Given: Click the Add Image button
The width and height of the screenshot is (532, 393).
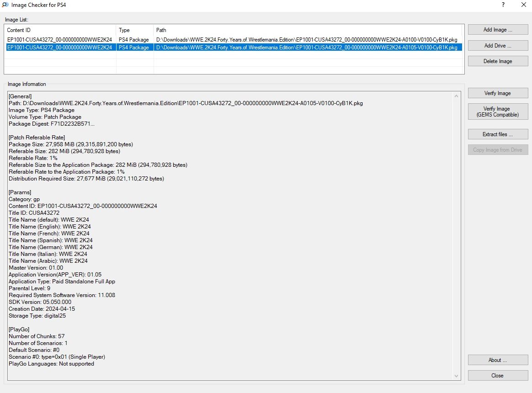Looking at the screenshot, I should [498, 30].
